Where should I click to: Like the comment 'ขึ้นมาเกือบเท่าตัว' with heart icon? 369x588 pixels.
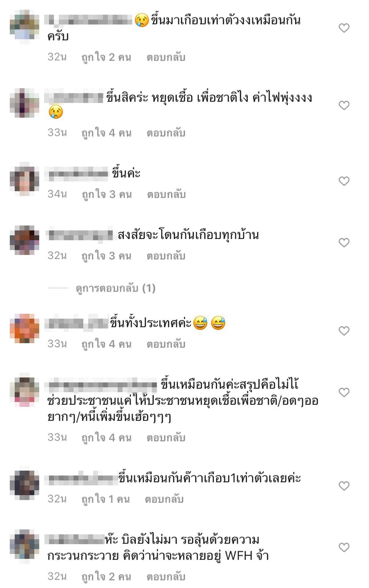344,28
